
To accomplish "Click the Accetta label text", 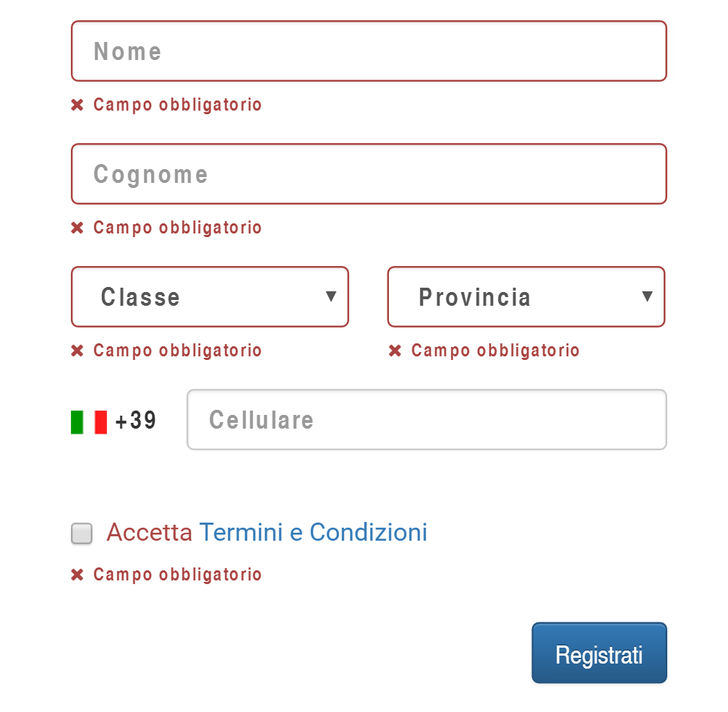I will click(150, 532).
